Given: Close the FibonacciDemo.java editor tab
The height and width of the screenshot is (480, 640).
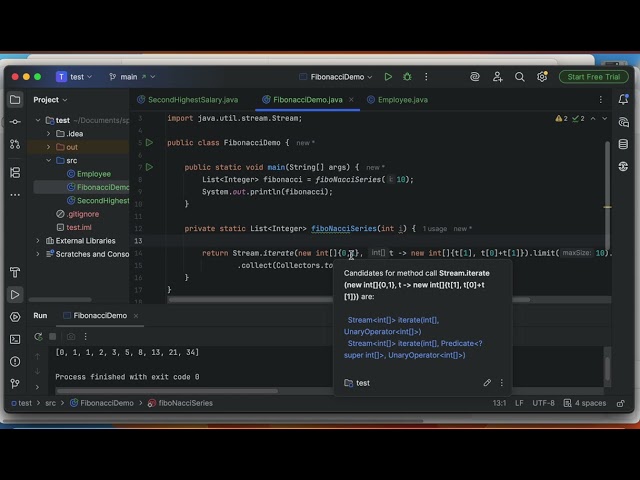Looking at the screenshot, I should pyautogui.click(x=351, y=100).
